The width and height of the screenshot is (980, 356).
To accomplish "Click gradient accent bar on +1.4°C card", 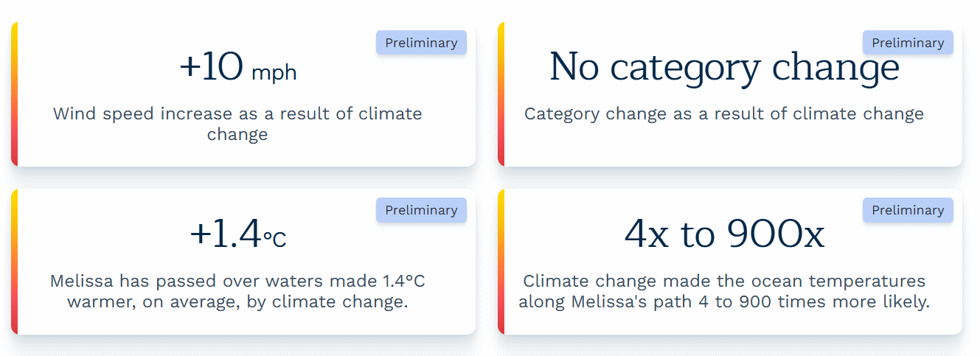I will [14, 262].
